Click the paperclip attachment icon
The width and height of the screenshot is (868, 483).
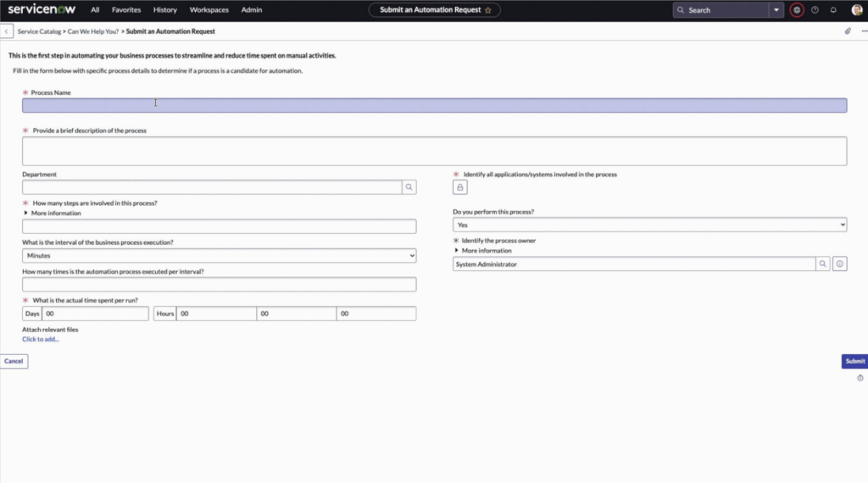click(x=847, y=31)
